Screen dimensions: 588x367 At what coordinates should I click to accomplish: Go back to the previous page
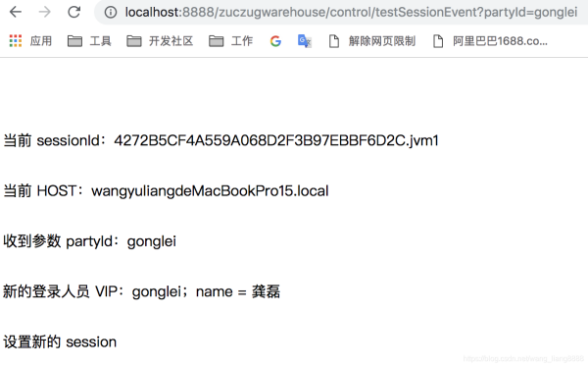16,12
